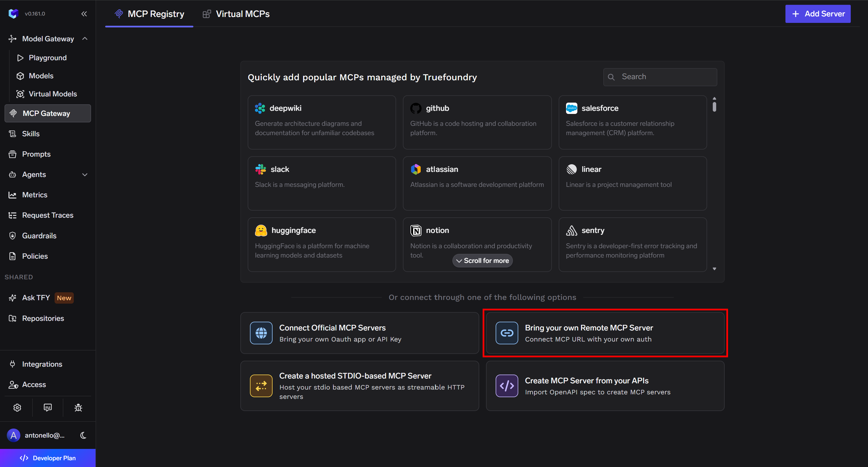
Task: Choose Connect Official MCP Servers option
Action: 360,333
